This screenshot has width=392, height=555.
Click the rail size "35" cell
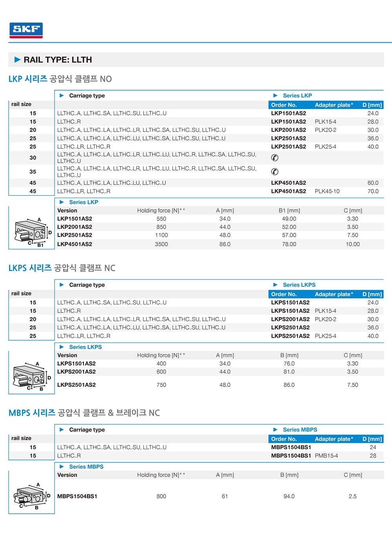point(33,172)
